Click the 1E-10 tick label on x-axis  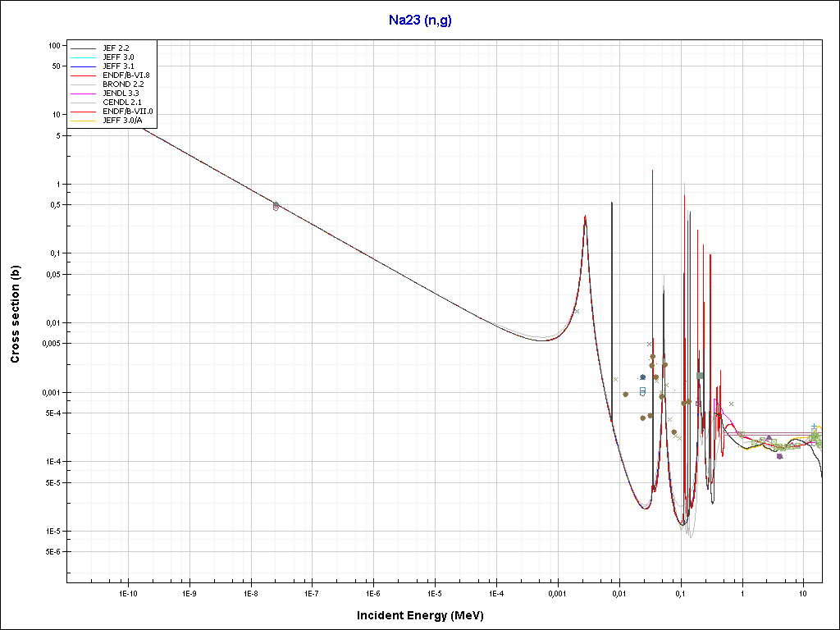[x=127, y=592]
